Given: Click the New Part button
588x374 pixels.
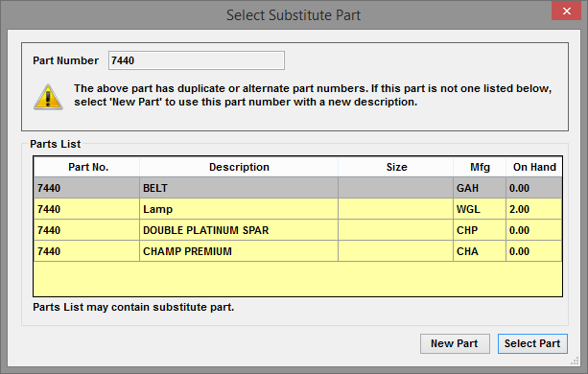Looking at the screenshot, I should [455, 343].
